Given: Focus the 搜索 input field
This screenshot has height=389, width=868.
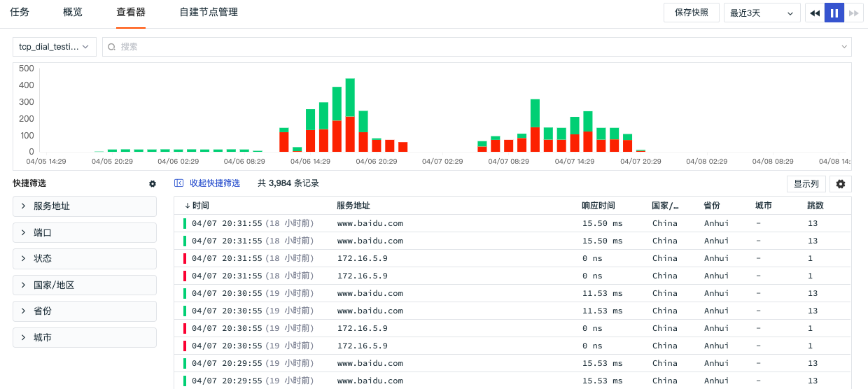Looking at the screenshot, I should [476, 47].
